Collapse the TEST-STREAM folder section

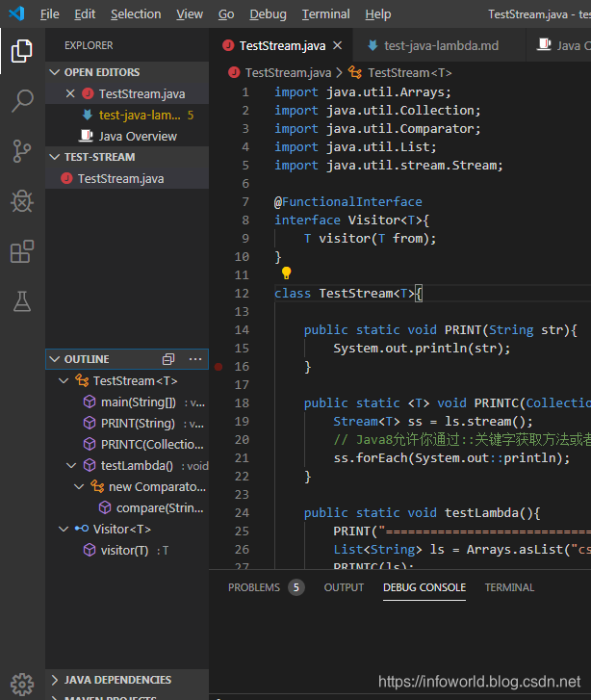(55, 157)
